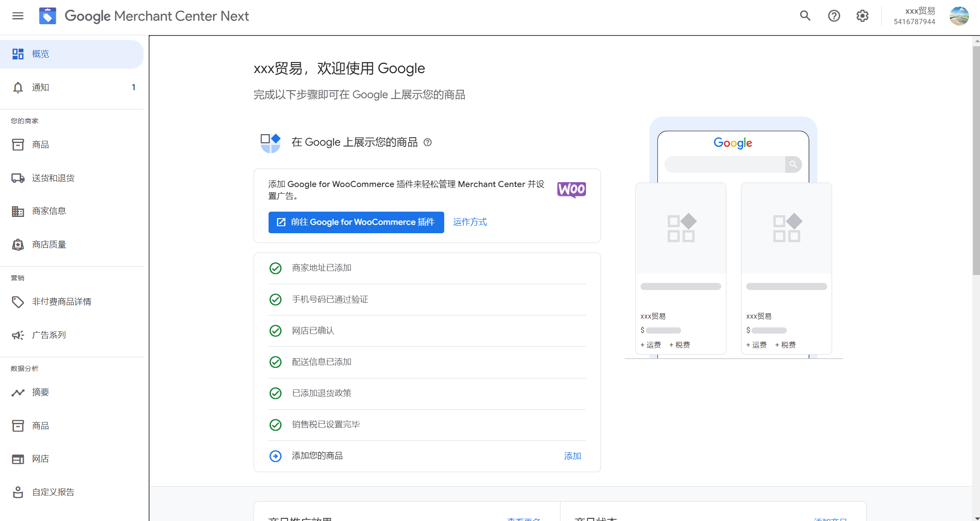
Task: Click the left product preview card image
Action: 681,228
